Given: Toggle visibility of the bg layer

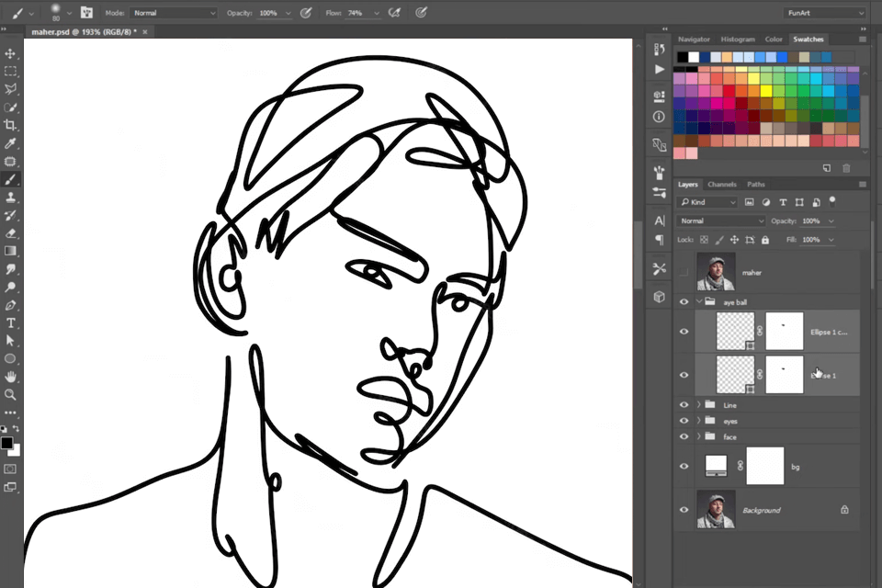Looking at the screenshot, I should [x=684, y=467].
